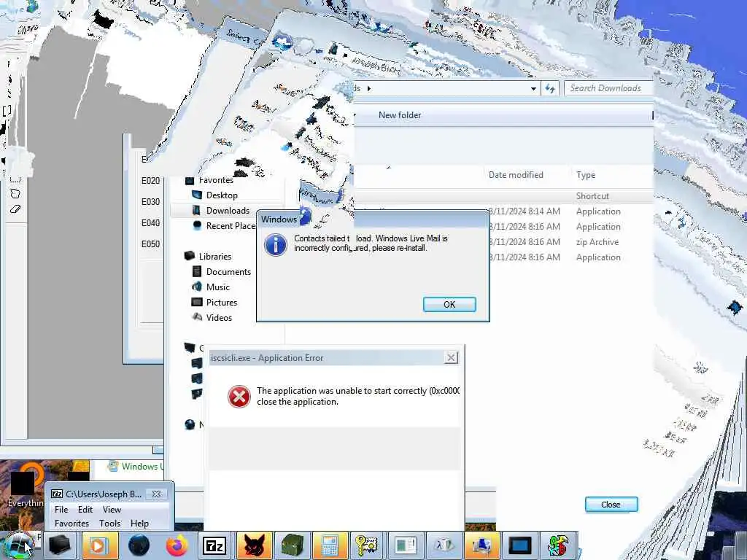Click the blue info icon in Windows dialog
Image resolution: width=747 pixels, height=560 pixels.
(x=275, y=245)
